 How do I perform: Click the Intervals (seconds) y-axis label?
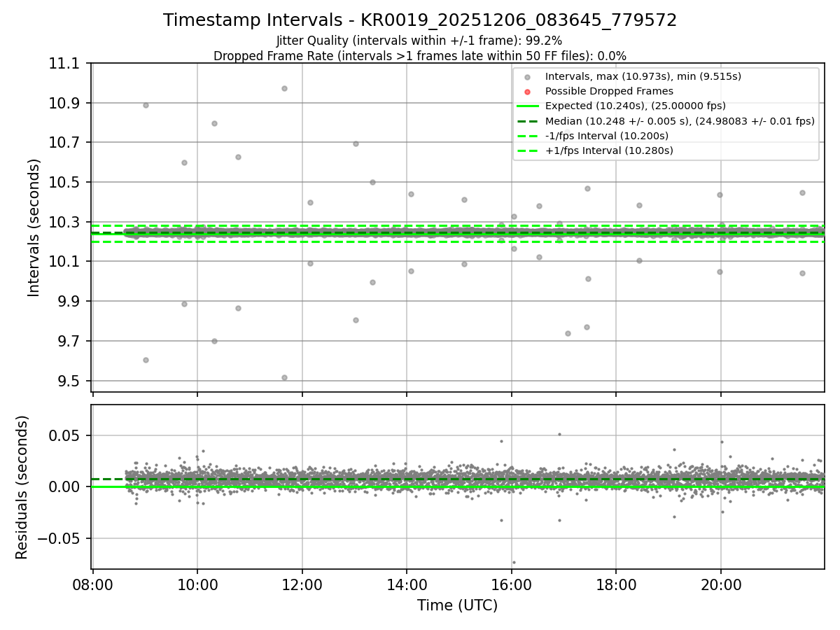34,227
